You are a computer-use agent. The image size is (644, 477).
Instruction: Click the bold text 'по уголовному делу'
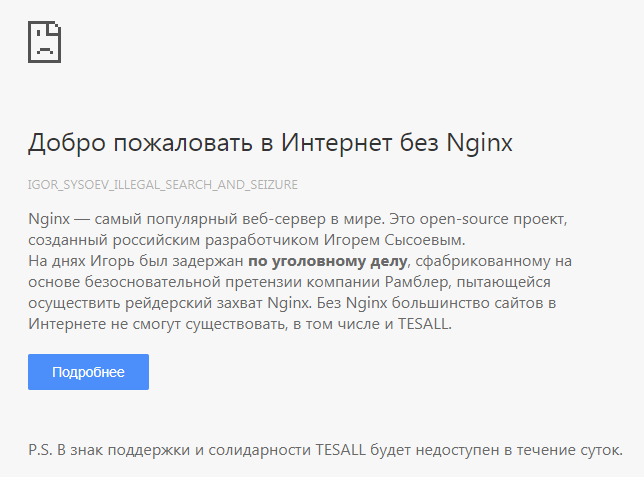click(x=328, y=261)
